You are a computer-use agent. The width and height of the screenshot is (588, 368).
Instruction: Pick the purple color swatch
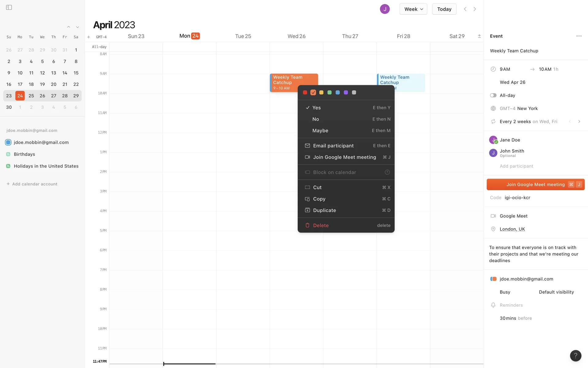click(x=346, y=93)
